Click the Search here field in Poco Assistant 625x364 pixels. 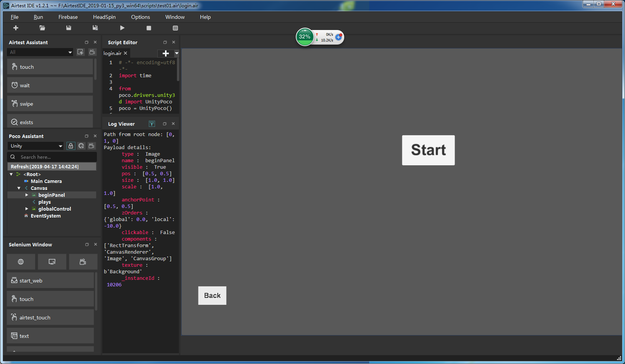[x=52, y=157]
